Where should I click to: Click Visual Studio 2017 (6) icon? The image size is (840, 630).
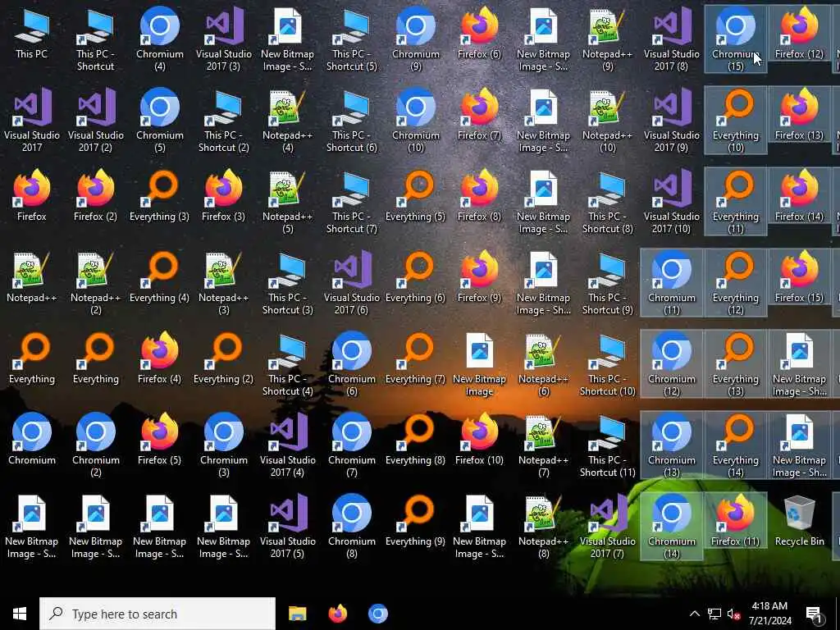click(x=351, y=283)
